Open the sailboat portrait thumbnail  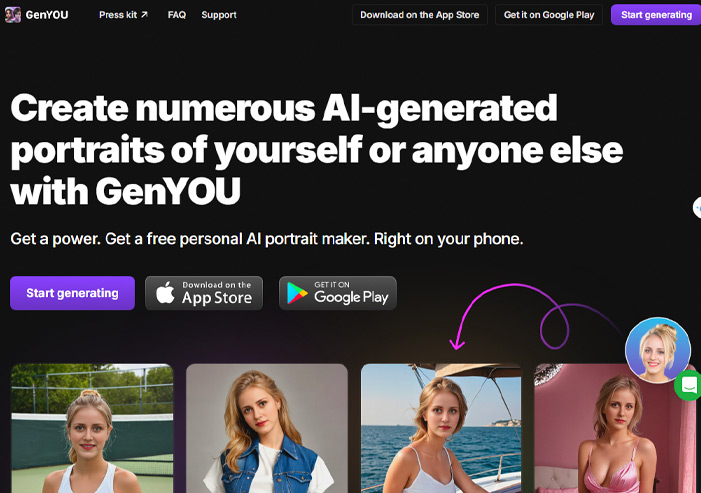click(441, 428)
